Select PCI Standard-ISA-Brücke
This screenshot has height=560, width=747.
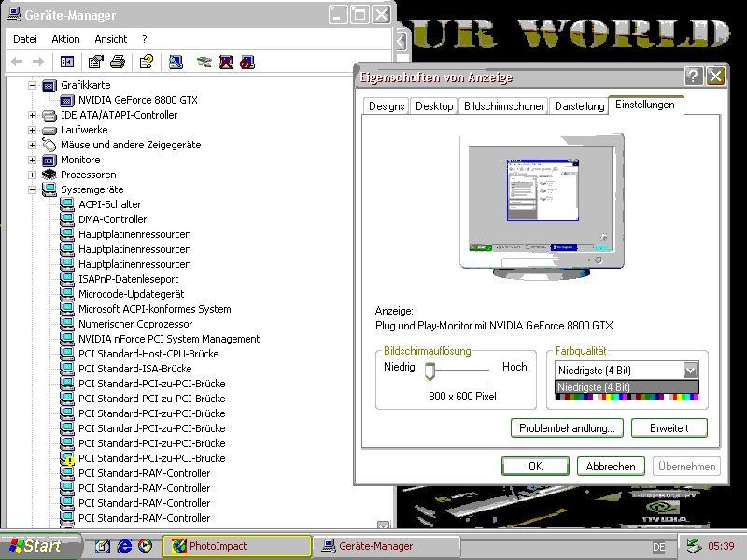pyautogui.click(x=134, y=369)
